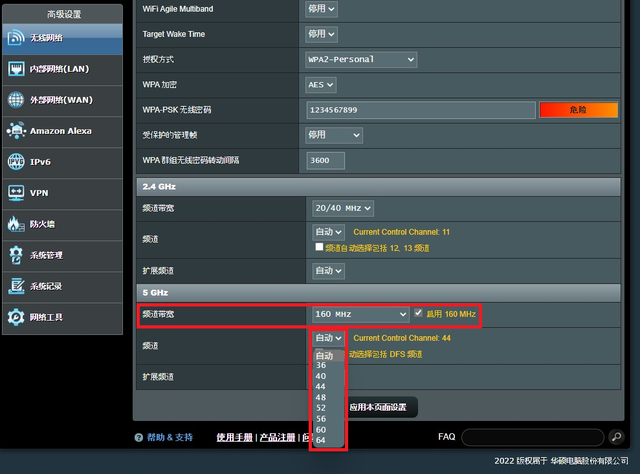Click the 应用本页面设置 apply button
Screen dimensions: 640x474
(x=381, y=407)
